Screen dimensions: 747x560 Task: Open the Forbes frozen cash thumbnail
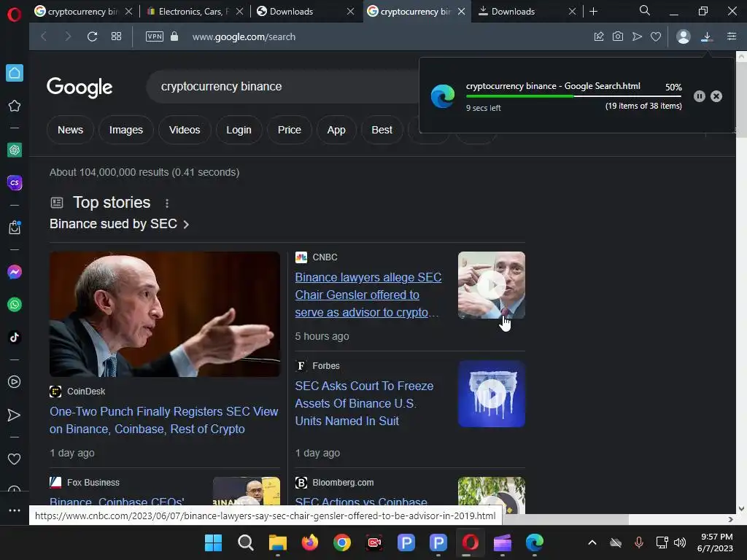(491, 394)
